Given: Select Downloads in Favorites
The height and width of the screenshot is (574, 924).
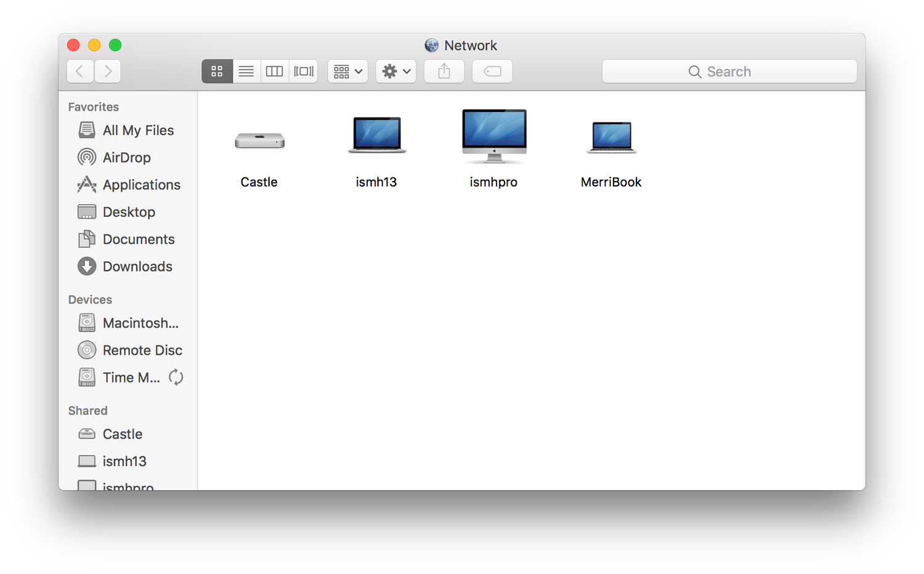Looking at the screenshot, I should pos(137,267).
